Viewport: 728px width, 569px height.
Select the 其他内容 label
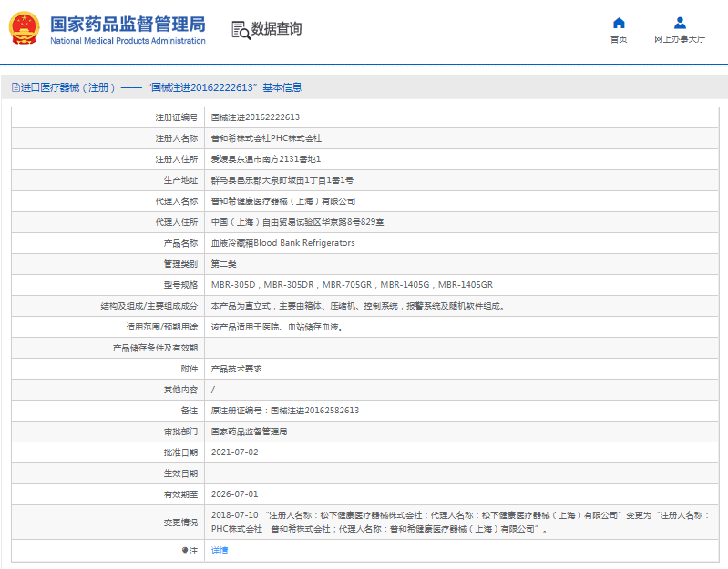click(180, 390)
